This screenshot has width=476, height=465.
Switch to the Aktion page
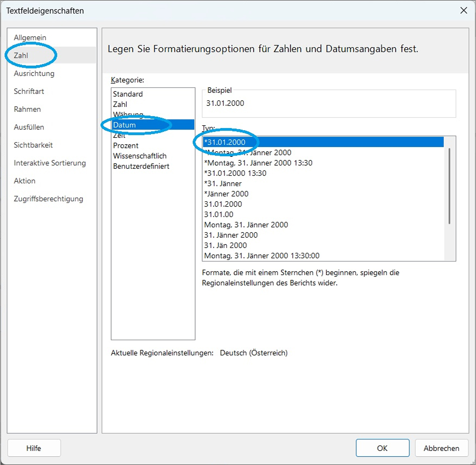[24, 181]
